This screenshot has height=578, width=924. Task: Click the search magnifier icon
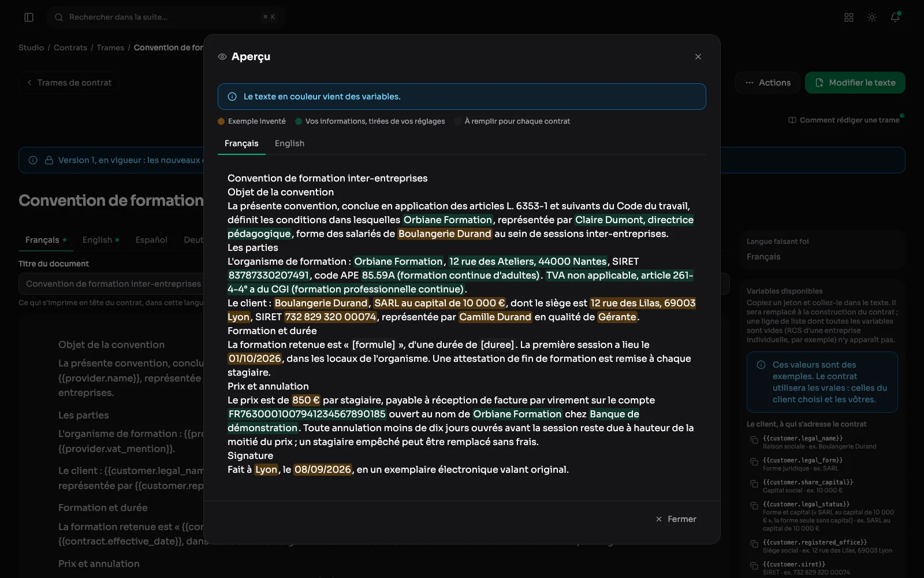[x=59, y=17]
